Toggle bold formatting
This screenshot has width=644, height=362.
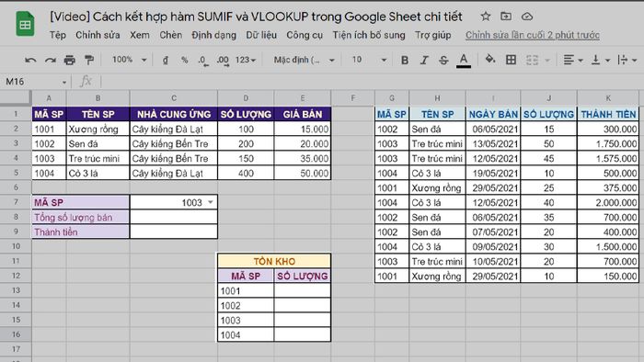(405, 61)
